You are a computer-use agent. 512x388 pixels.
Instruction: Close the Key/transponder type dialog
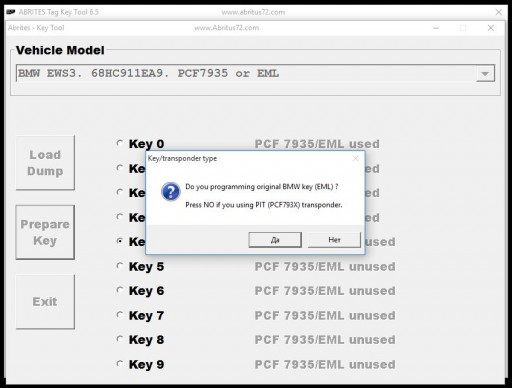[x=355, y=158]
